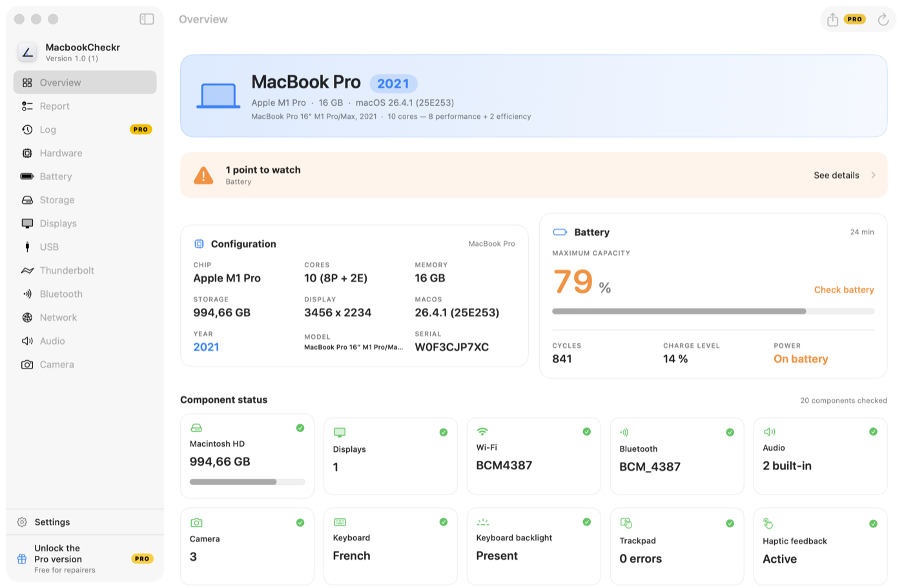This screenshot has width=904, height=588.
Task: Click the Configuration chip icon
Action: coord(199,244)
